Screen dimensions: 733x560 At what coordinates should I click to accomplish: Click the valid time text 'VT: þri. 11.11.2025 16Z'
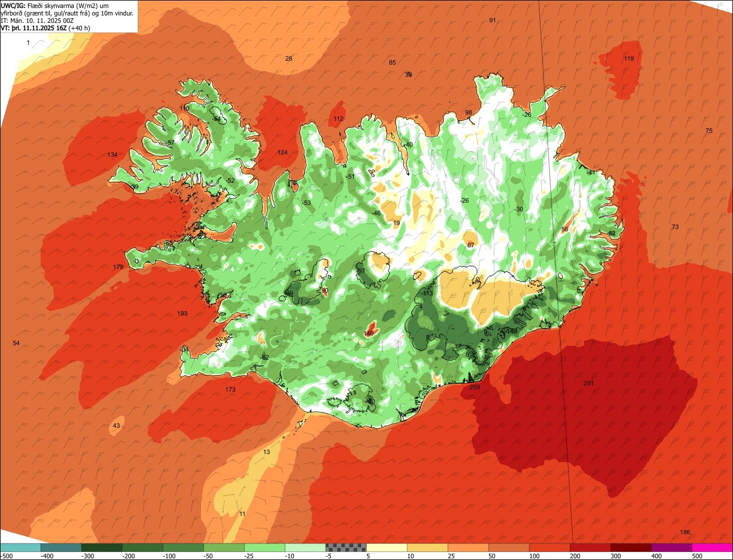coord(34,27)
